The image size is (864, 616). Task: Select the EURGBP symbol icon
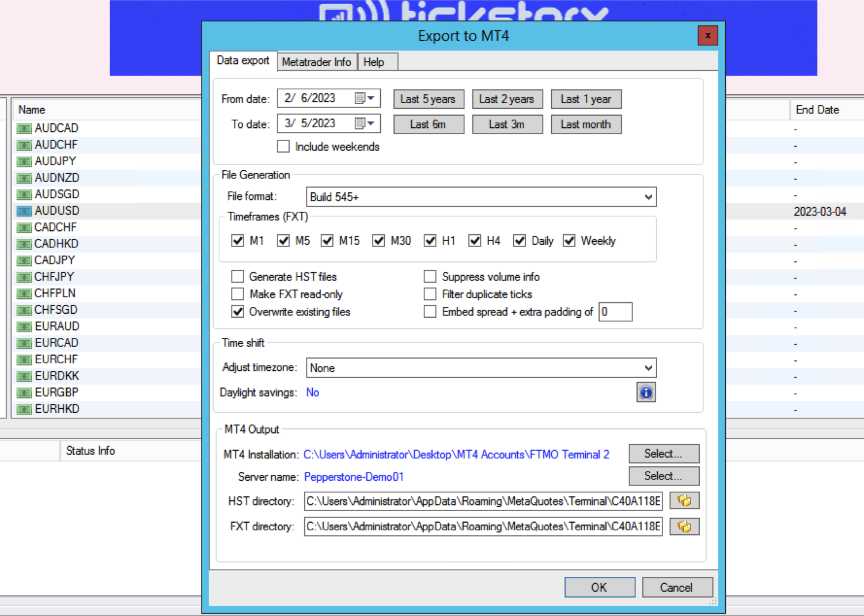24,393
